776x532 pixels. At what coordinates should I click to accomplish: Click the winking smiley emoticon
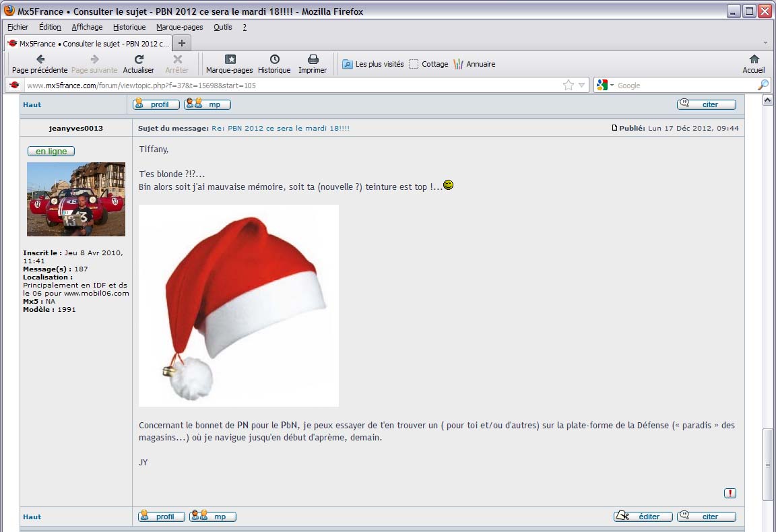[x=449, y=185]
